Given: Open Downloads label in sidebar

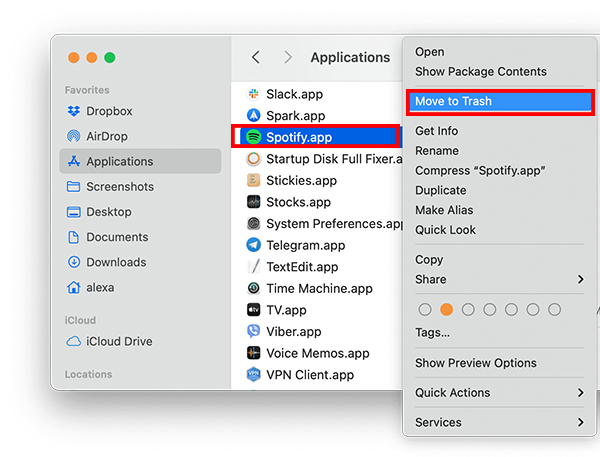Looking at the screenshot, I should [x=116, y=262].
